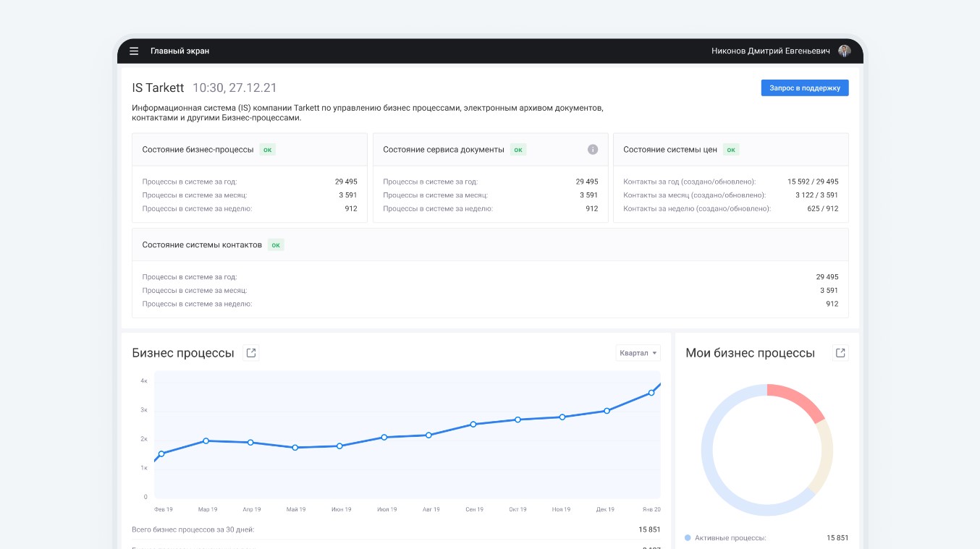The width and height of the screenshot is (980, 549).
Task: Select the chart data point above Мар 19
Action: click(x=206, y=441)
